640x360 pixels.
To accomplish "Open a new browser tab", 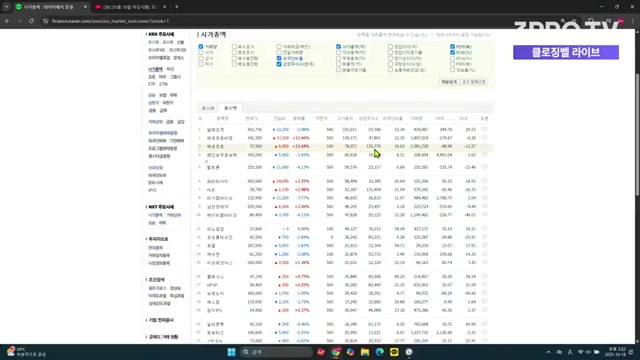I will click(177, 7).
